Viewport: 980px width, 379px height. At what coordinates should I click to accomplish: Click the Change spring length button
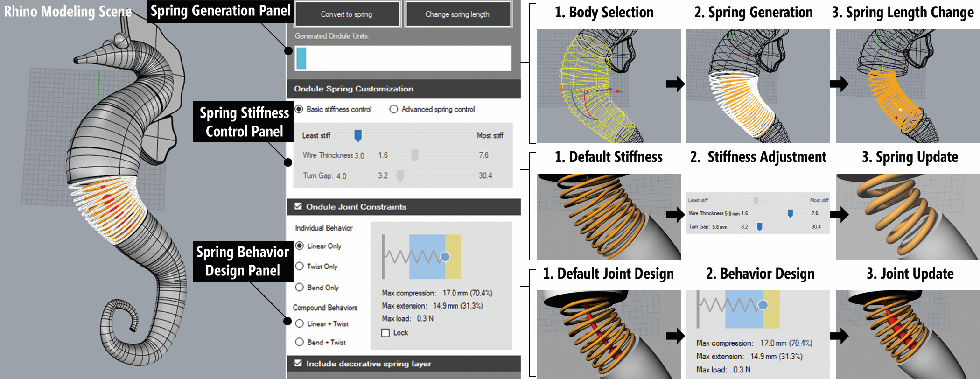point(458,14)
